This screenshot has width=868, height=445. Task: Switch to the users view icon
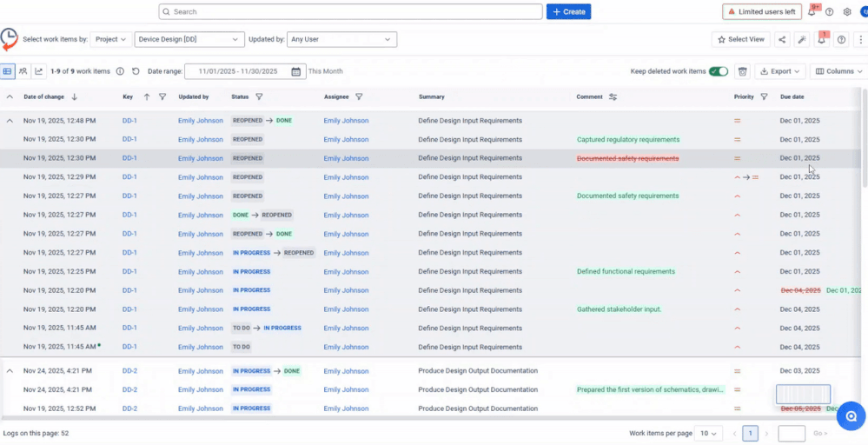(23, 71)
